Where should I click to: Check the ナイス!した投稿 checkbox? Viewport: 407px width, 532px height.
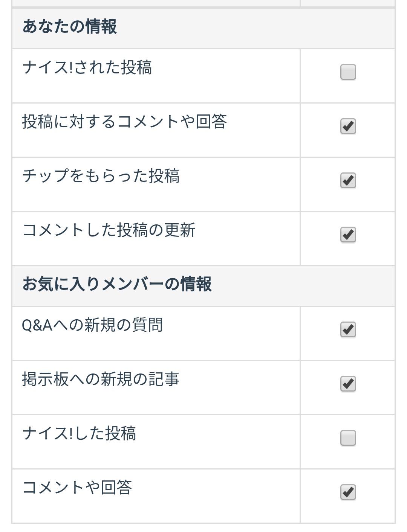coord(348,438)
